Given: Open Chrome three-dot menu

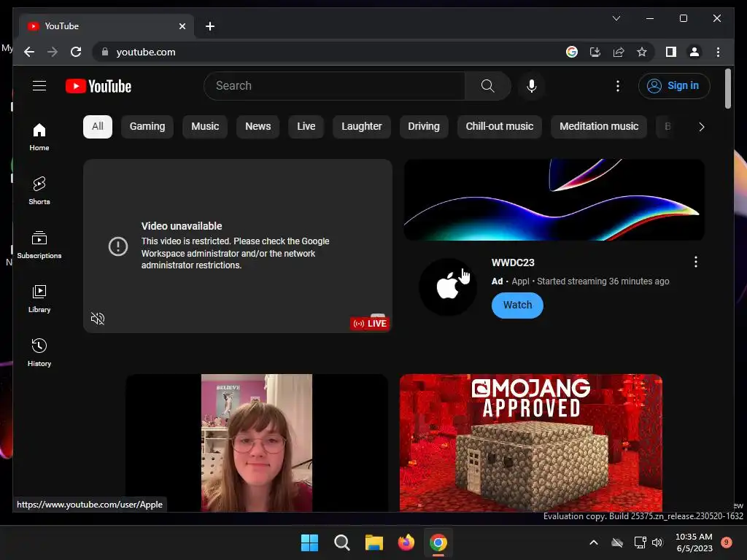Looking at the screenshot, I should pos(718,52).
